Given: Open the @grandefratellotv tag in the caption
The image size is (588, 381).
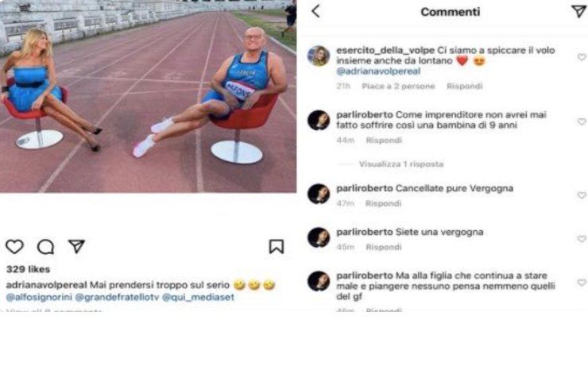Looking at the screenshot, I should (117, 297).
